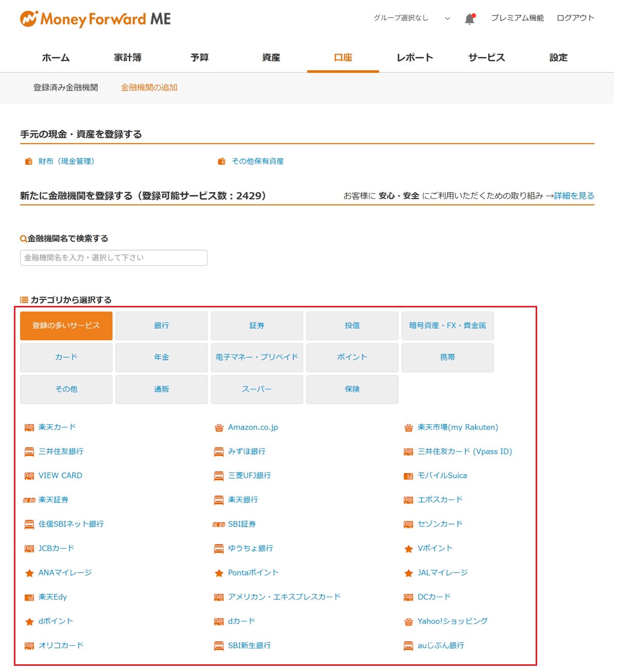Click the securities icon next to 楽天証券
Viewport: 618px width, 672px height.
pyautogui.click(x=29, y=500)
